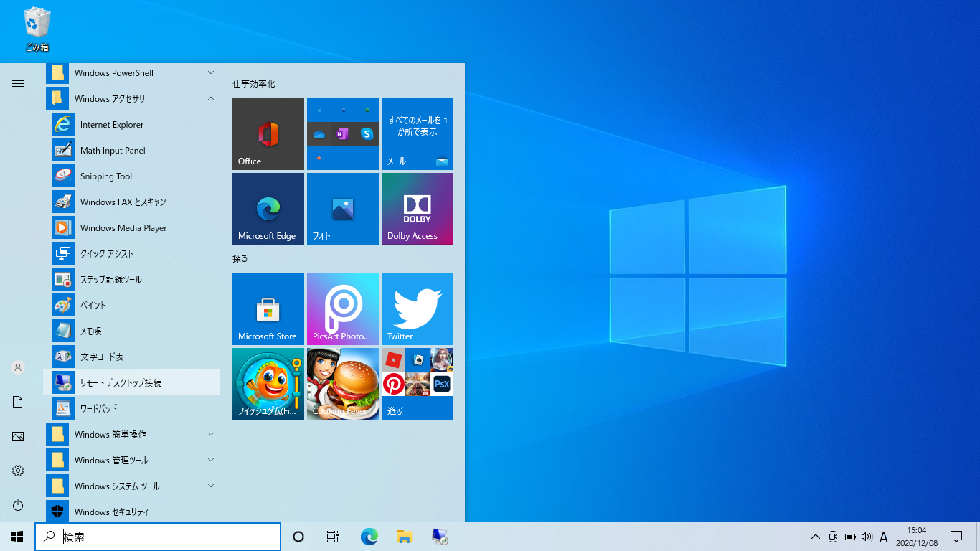Open the フォト tile
Viewport: 980px width, 551px height.
click(x=343, y=209)
